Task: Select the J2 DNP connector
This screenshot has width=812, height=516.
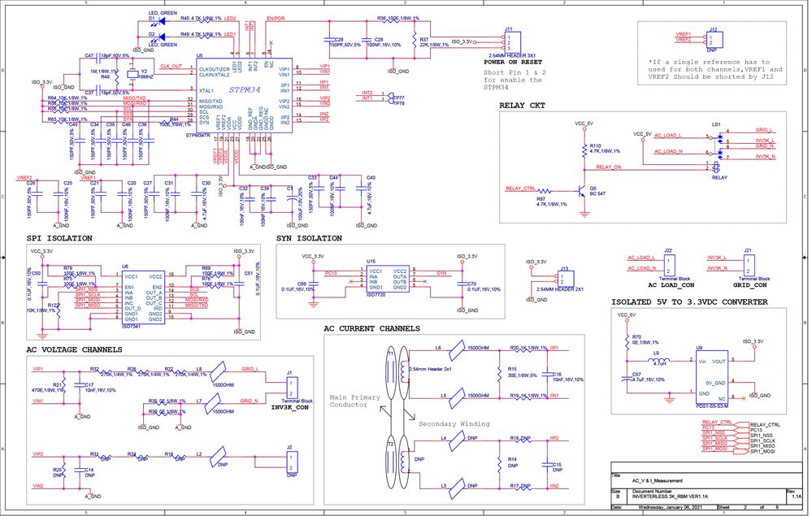Action: tap(292, 462)
